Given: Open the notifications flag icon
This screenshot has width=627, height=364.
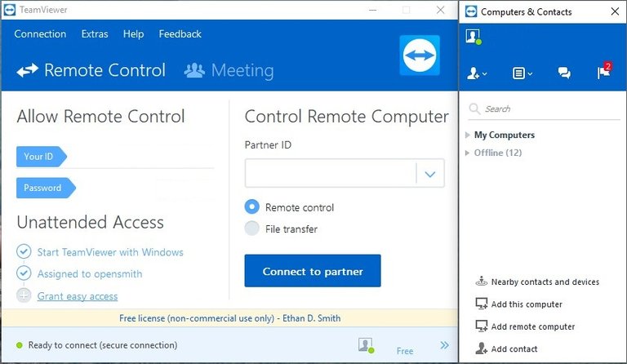Looking at the screenshot, I should [x=603, y=73].
